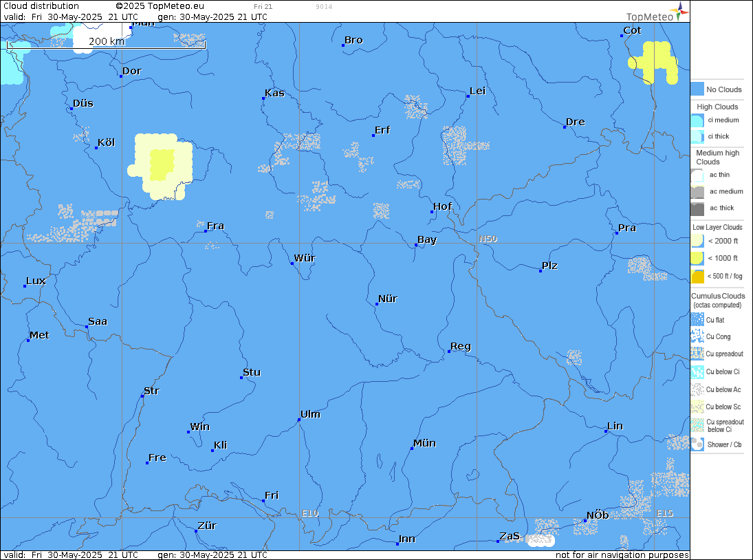Viewport: 753px width, 560px height.
Task: Click the Lux city label
Action: [36, 281]
